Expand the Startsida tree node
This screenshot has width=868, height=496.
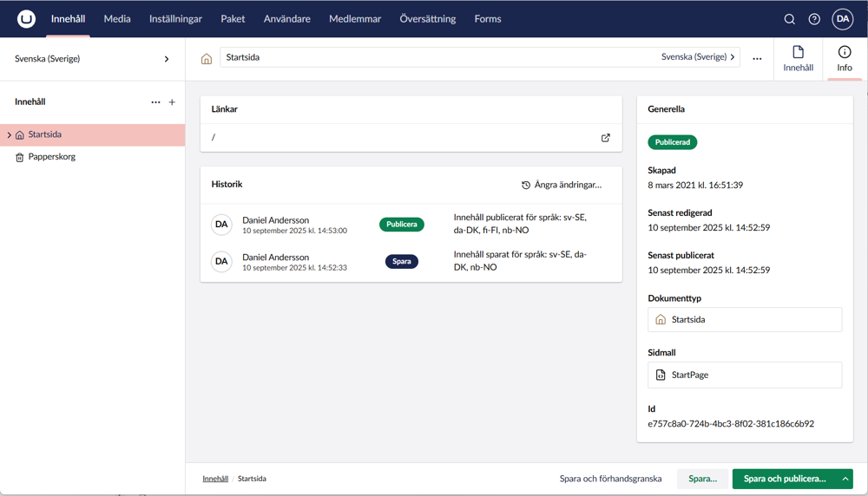[9, 135]
